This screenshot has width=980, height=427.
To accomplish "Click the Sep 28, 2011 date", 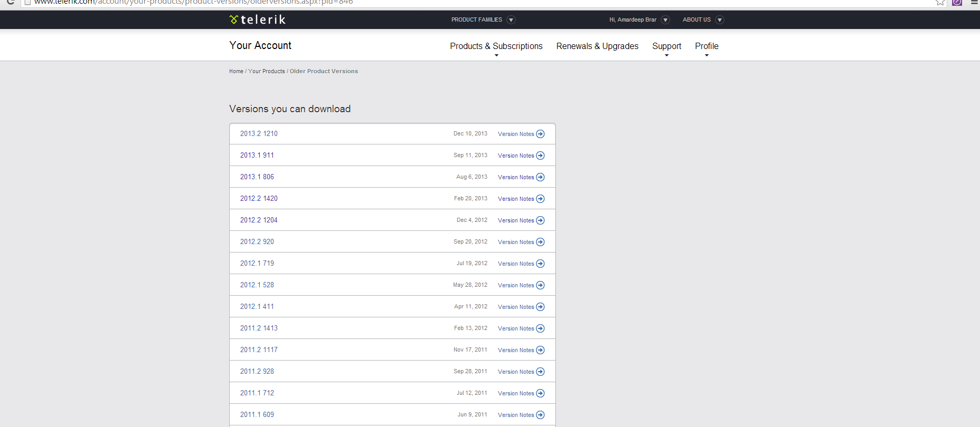I will [x=471, y=372].
